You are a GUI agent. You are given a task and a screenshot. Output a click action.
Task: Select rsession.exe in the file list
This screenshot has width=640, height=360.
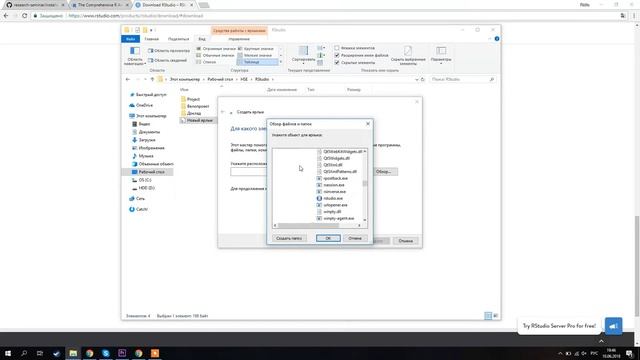coord(331,185)
